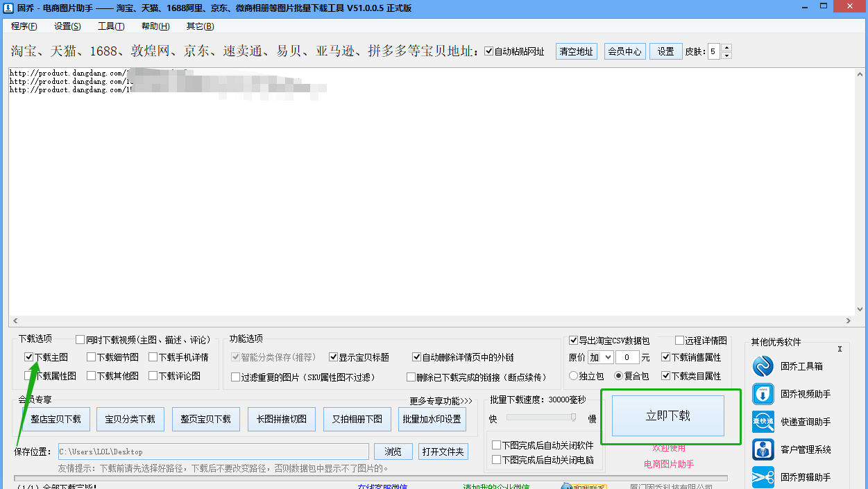
Task: Click the 清空地址 button
Action: pyautogui.click(x=576, y=51)
